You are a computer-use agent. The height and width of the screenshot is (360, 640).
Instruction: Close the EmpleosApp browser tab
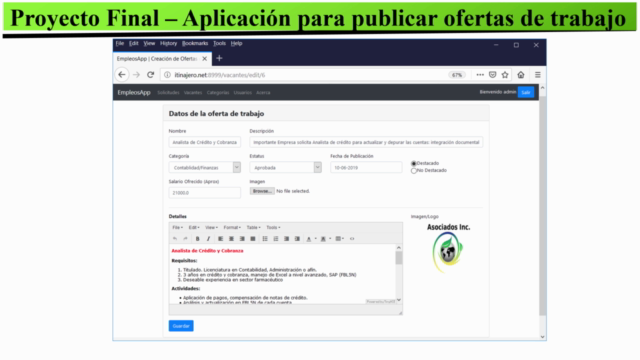point(204,59)
